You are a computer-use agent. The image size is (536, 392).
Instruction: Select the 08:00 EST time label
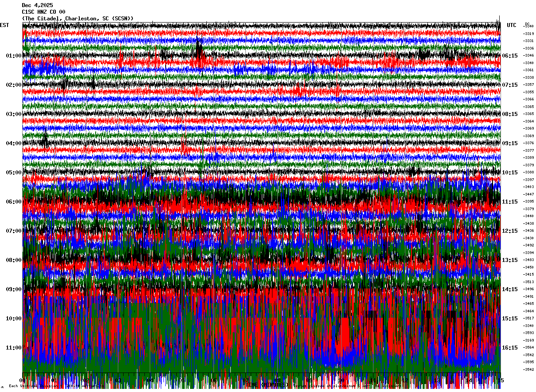pyautogui.click(x=14, y=260)
